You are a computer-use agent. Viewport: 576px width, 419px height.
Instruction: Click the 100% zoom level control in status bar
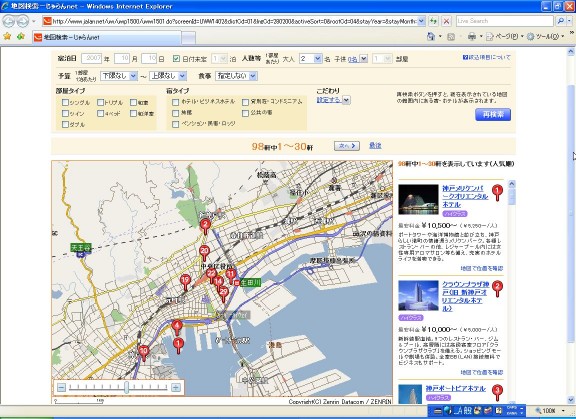550,411
